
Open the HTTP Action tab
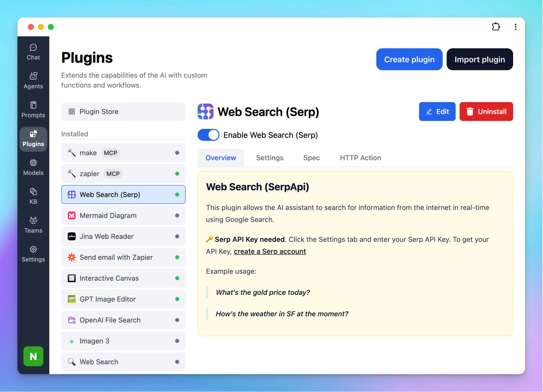[360, 158]
